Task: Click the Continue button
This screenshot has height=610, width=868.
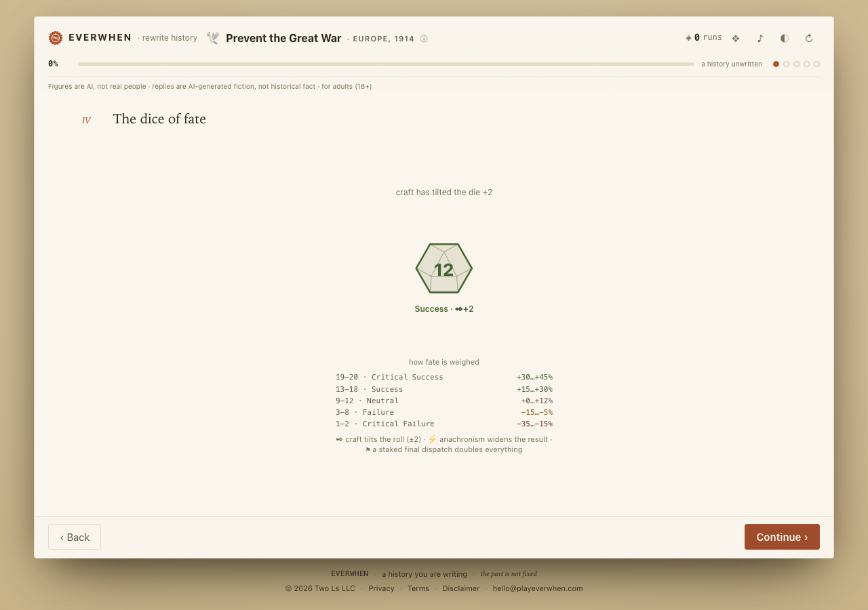Action: tap(782, 537)
